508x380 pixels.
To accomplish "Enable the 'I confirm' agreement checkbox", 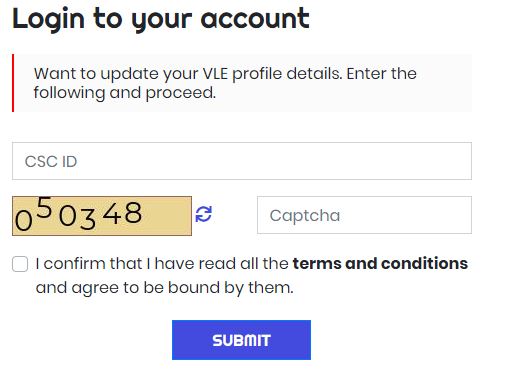I will (x=20, y=264).
